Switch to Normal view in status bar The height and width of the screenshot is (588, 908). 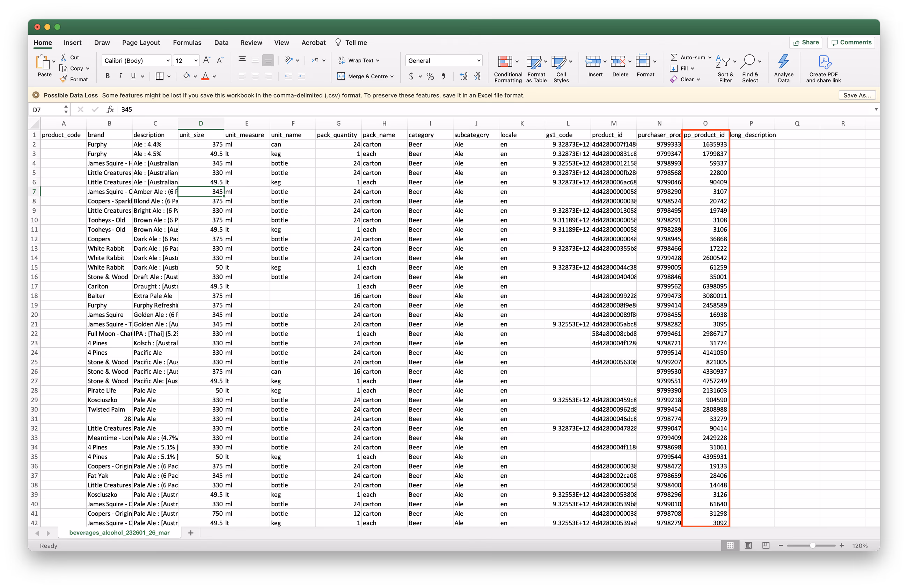730,545
